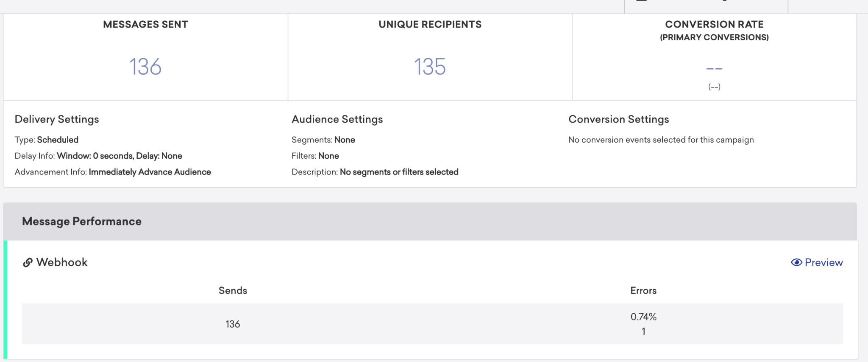This screenshot has height=362, width=868.
Task: Click the Messages Sent value 136
Action: (145, 67)
